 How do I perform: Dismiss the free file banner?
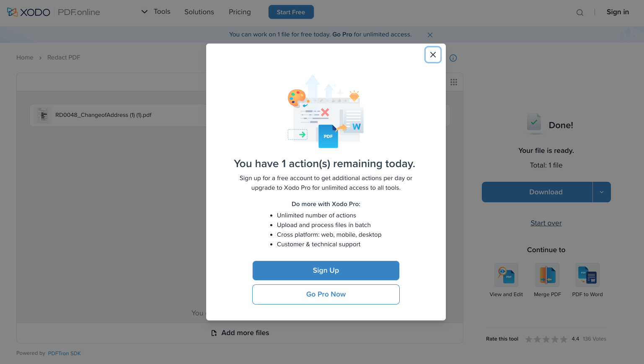click(430, 35)
